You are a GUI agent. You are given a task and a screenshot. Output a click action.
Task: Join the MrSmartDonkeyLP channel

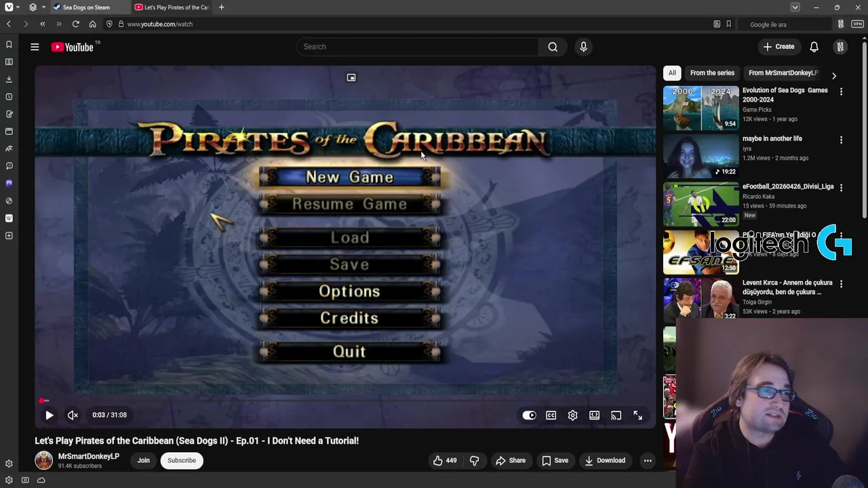[143, 460]
